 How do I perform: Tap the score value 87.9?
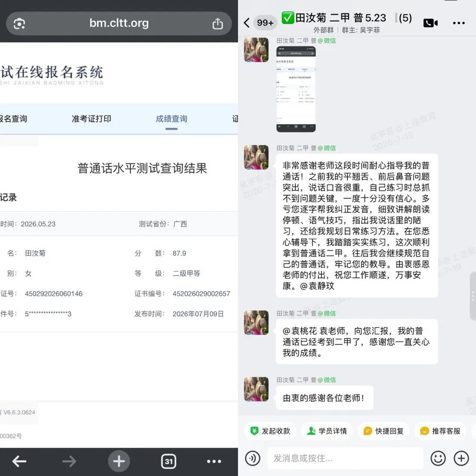[x=179, y=253]
